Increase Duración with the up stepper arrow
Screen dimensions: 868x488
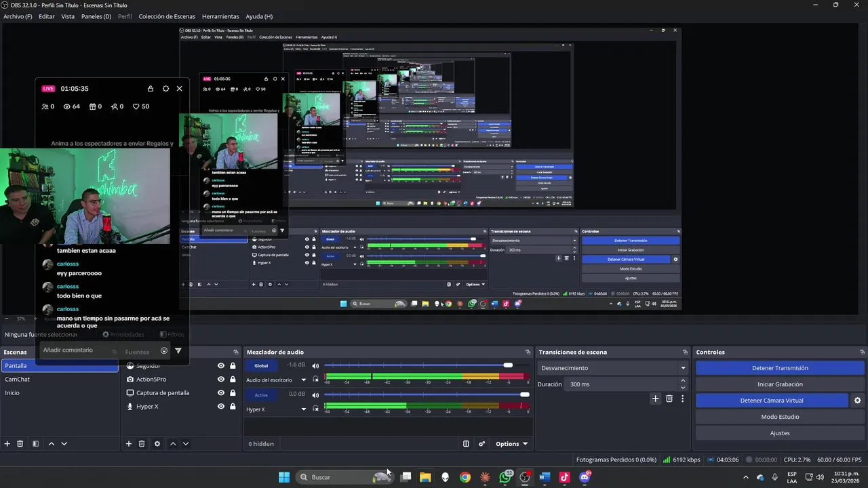[683, 381]
